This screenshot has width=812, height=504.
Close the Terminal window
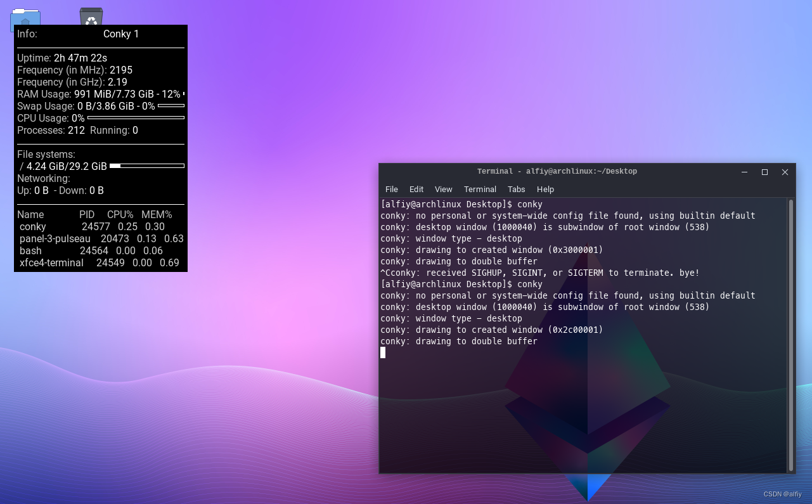[x=785, y=172]
